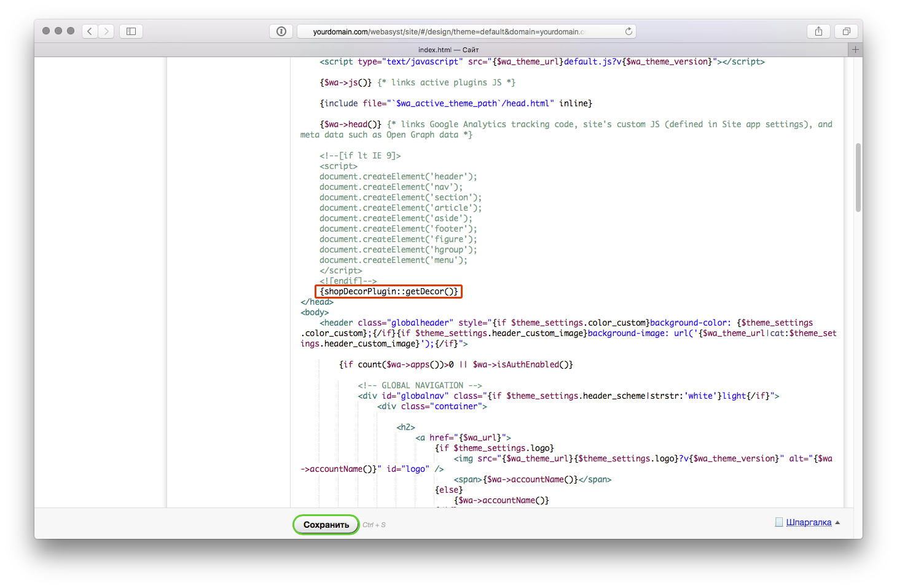Click the include file head.html line
897x588 pixels.
[x=456, y=103]
